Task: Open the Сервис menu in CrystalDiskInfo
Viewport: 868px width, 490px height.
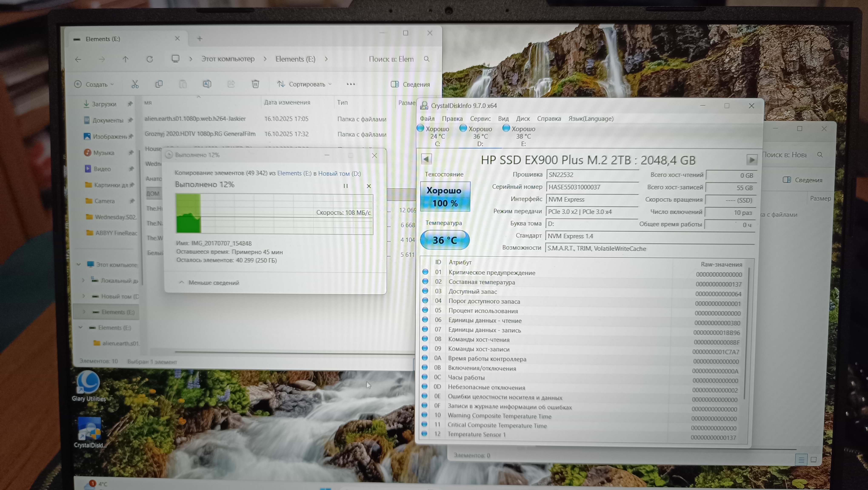Action: (x=480, y=118)
